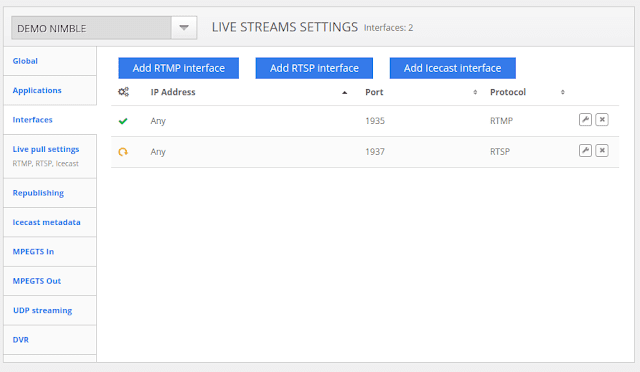Delete the RTMP port 1935 interface
Viewport: 640px width, 372px height.
pos(602,120)
